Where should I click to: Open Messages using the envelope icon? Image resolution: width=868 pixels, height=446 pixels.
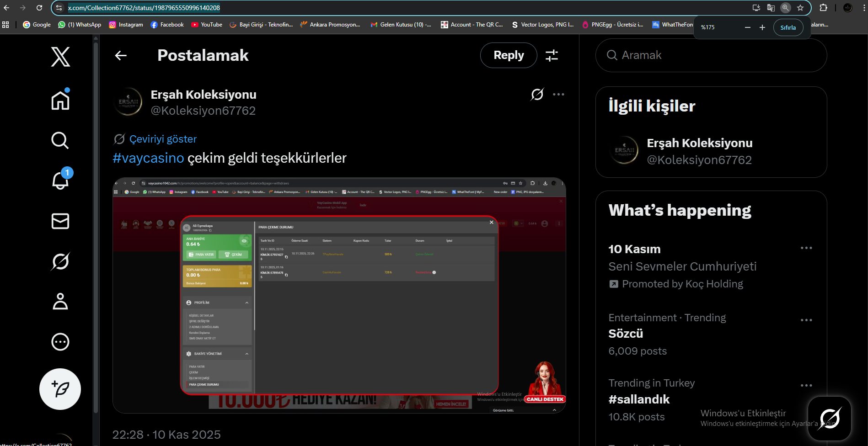click(60, 221)
